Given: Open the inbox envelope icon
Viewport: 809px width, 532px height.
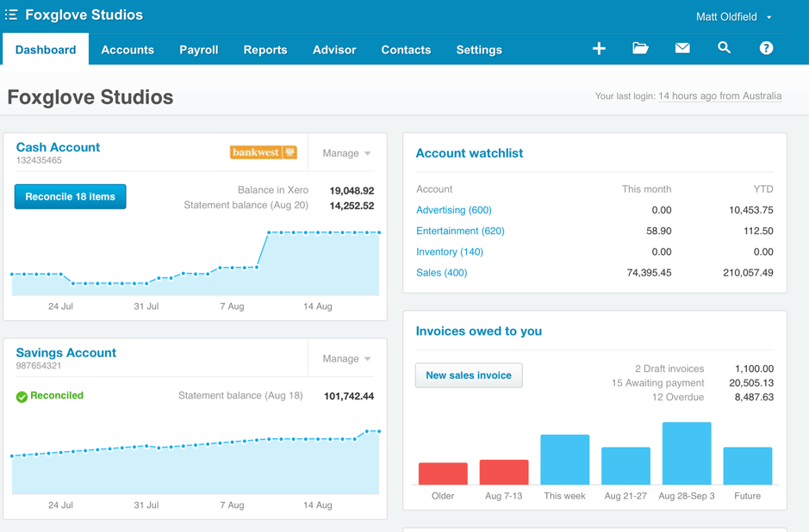Looking at the screenshot, I should tap(681, 48).
